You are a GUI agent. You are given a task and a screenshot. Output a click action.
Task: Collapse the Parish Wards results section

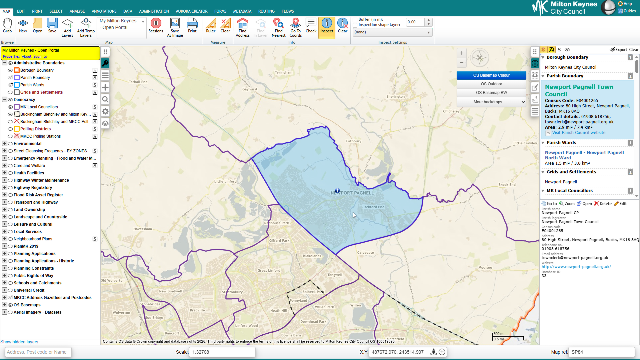[543, 143]
